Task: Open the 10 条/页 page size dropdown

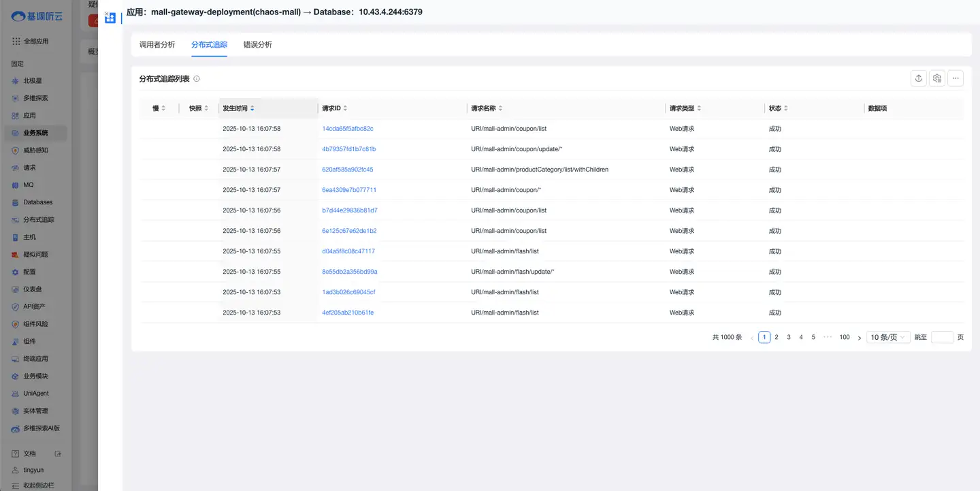Action: (888, 337)
